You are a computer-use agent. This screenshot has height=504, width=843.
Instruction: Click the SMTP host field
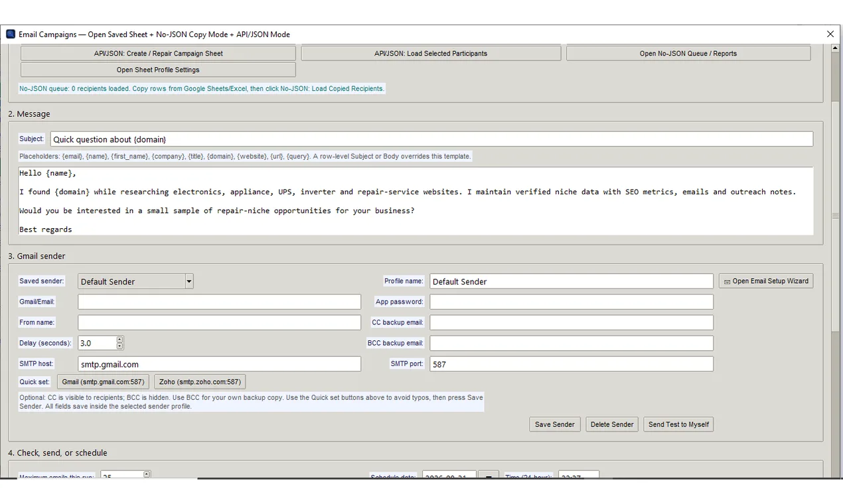[219, 363]
